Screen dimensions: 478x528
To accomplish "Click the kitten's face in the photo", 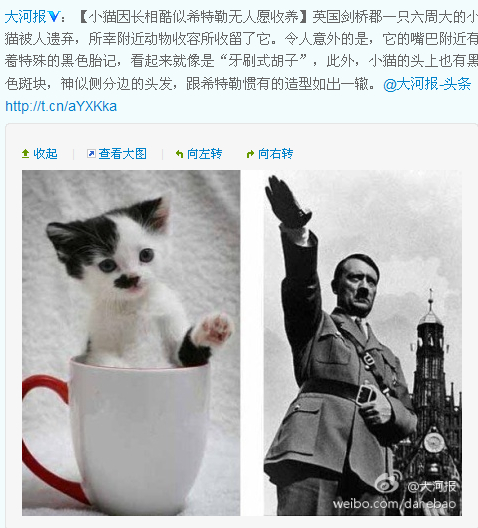I will click(126, 264).
